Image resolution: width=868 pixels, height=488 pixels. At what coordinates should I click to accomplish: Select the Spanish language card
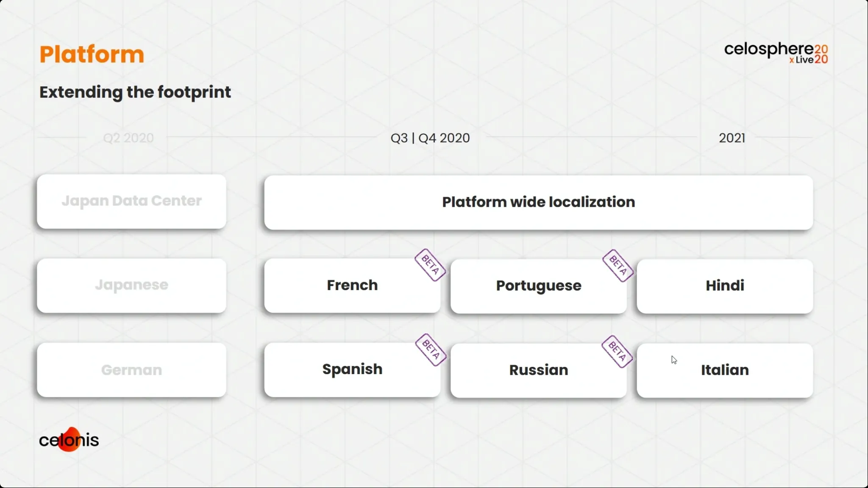tap(352, 370)
